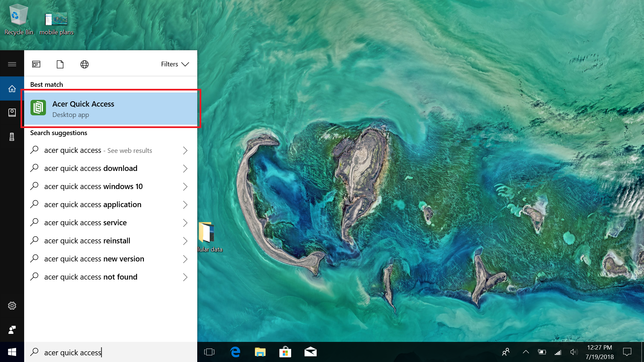This screenshot has width=644, height=362.
Task: Click the Acer Quick Access green icon
Action: click(38, 108)
